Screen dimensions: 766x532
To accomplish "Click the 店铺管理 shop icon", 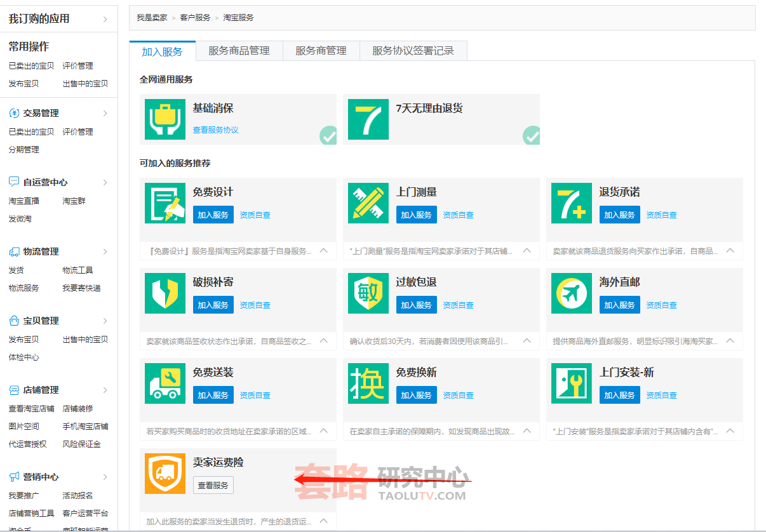I will tap(14, 390).
